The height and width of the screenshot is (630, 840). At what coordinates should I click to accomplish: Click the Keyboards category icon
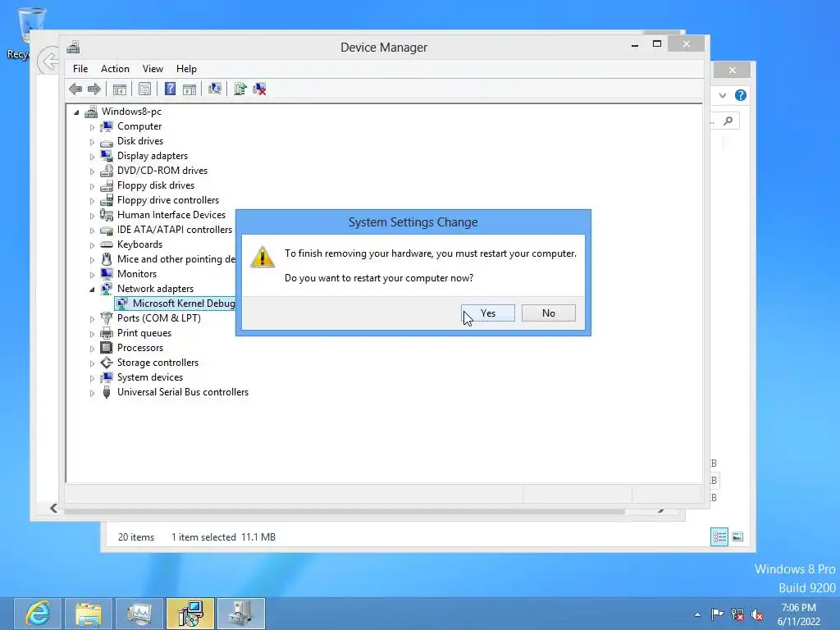pyautogui.click(x=107, y=244)
